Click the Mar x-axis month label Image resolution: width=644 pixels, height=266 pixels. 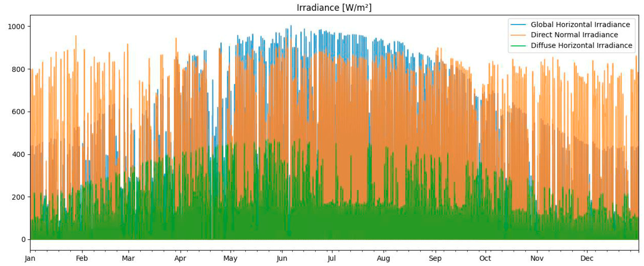[128, 259]
